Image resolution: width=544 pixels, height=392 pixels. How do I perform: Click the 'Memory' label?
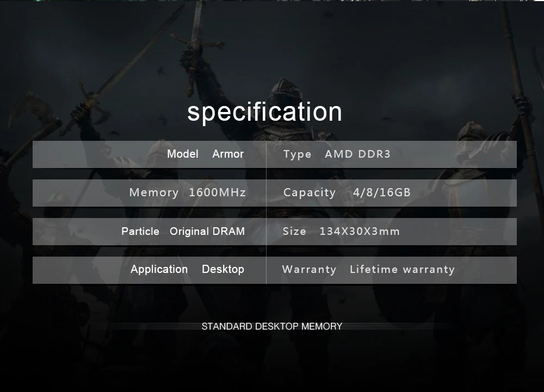pos(154,192)
